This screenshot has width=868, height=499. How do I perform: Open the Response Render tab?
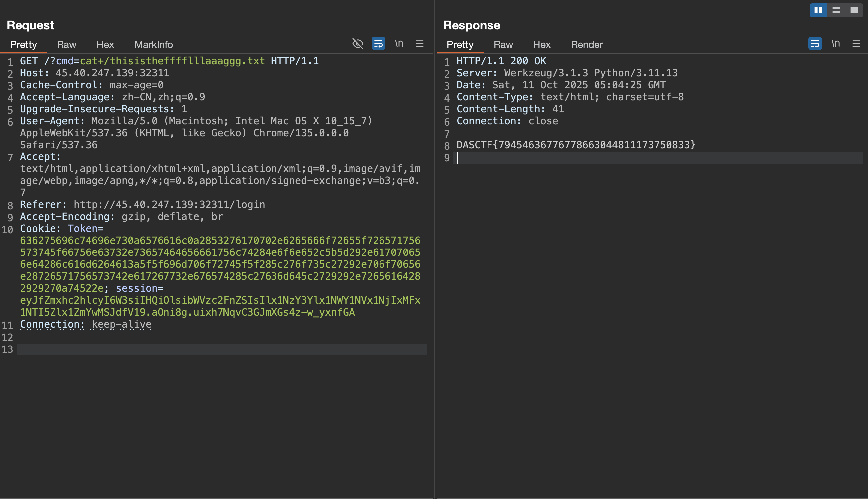coord(587,45)
